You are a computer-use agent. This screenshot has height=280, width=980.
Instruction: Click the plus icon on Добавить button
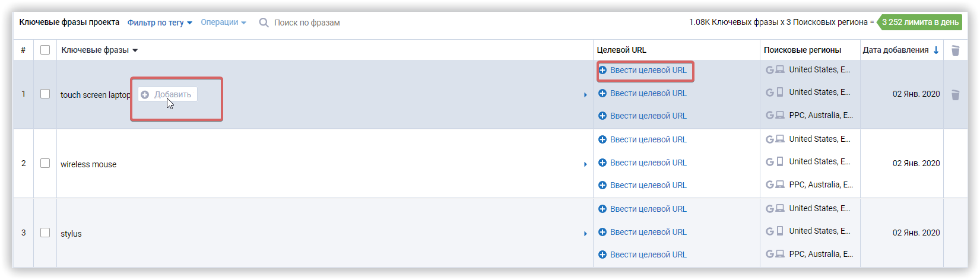(x=145, y=94)
